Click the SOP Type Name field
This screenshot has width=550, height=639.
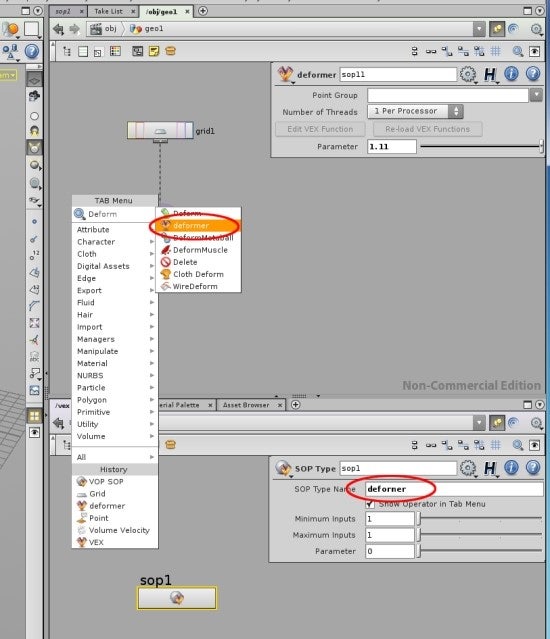[x=454, y=489]
